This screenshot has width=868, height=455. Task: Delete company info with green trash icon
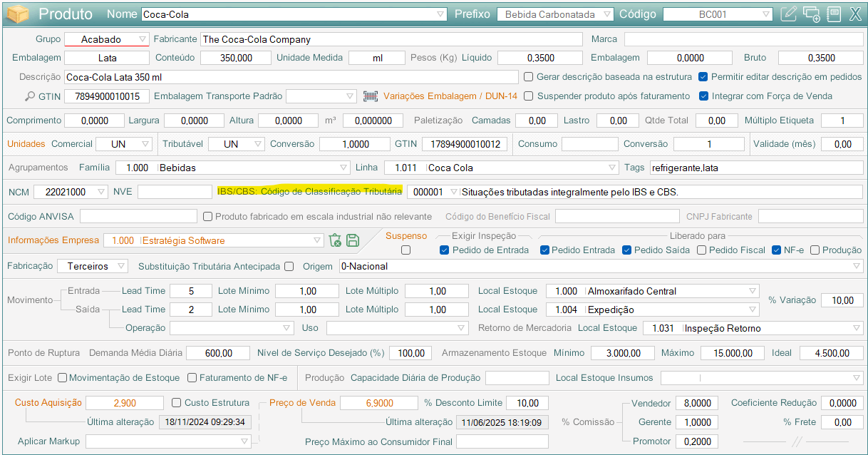[336, 240]
